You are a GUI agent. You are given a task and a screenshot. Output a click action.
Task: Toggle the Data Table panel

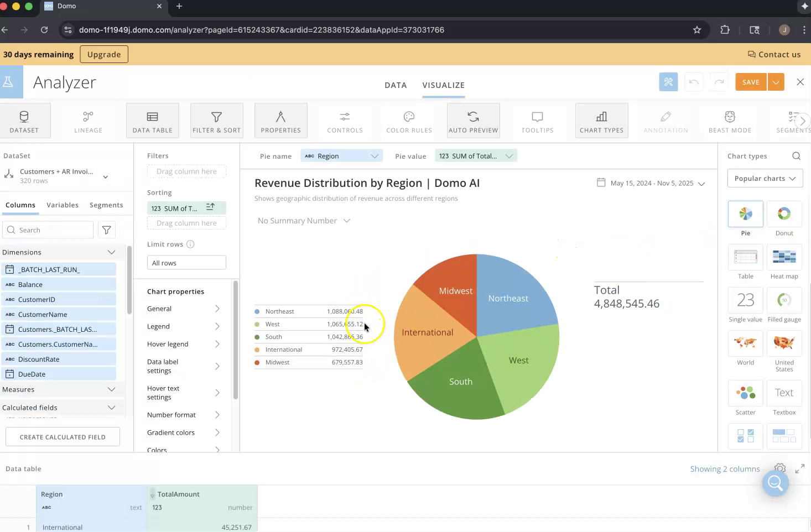click(x=152, y=121)
